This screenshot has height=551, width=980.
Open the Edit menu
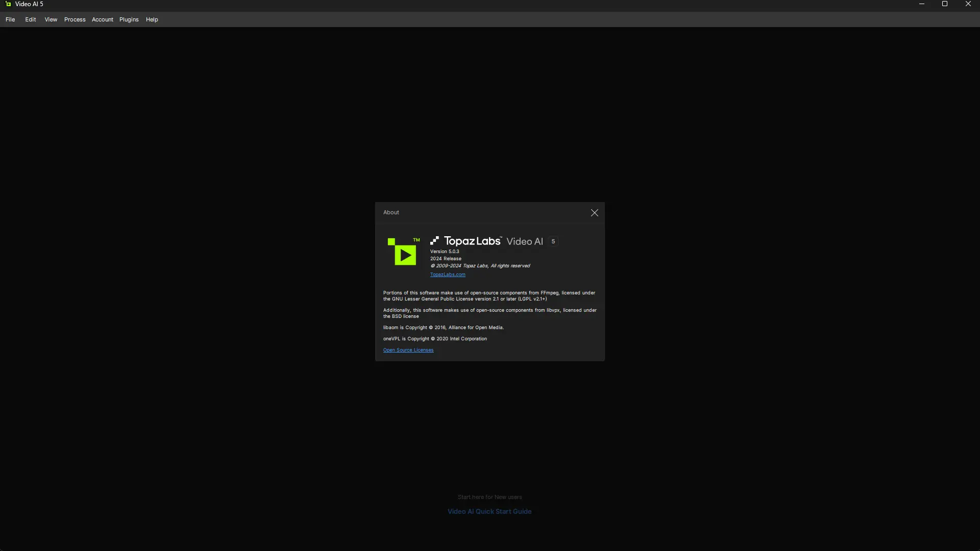pyautogui.click(x=31, y=19)
